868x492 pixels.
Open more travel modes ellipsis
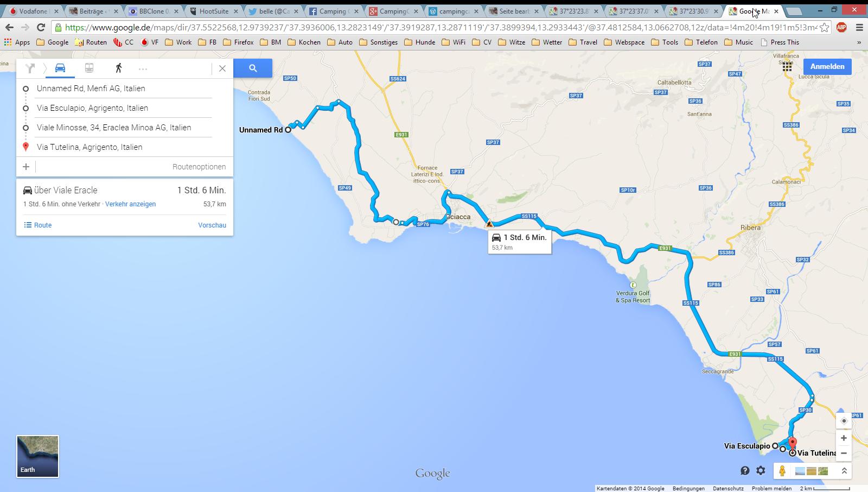pos(143,69)
